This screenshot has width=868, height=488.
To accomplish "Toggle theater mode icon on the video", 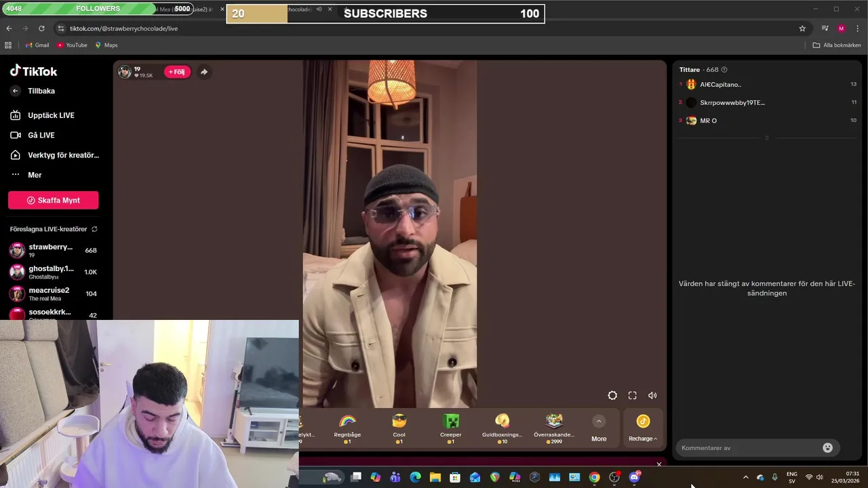I will [612, 396].
